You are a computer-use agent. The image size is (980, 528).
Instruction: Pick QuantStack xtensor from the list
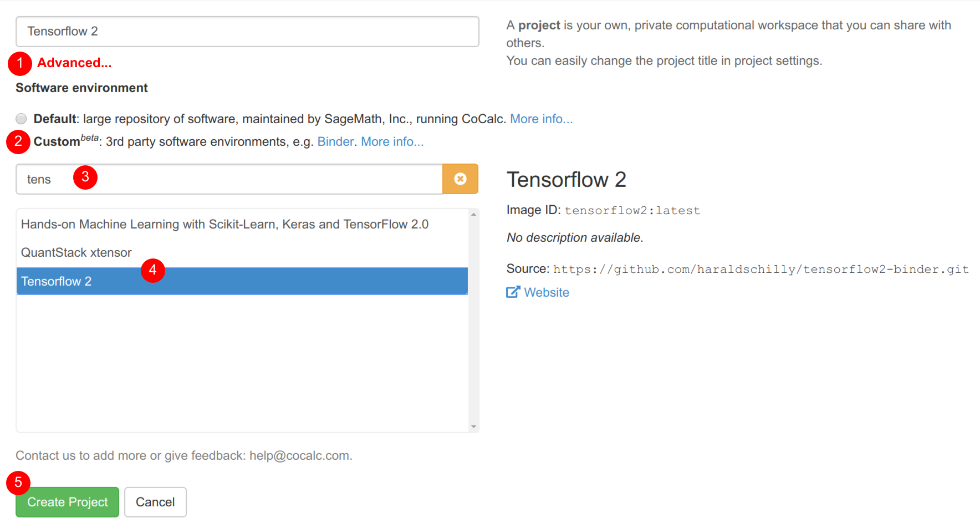[76, 253]
